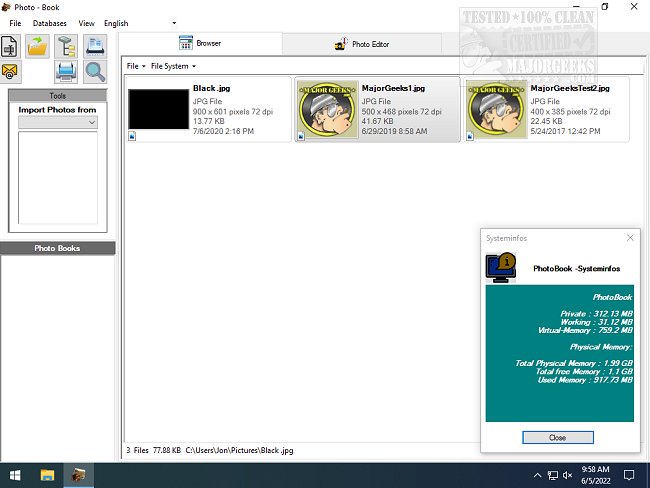Open the Databases menu
The height and width of the screenshot is (488, 650).
click(50, 23)
